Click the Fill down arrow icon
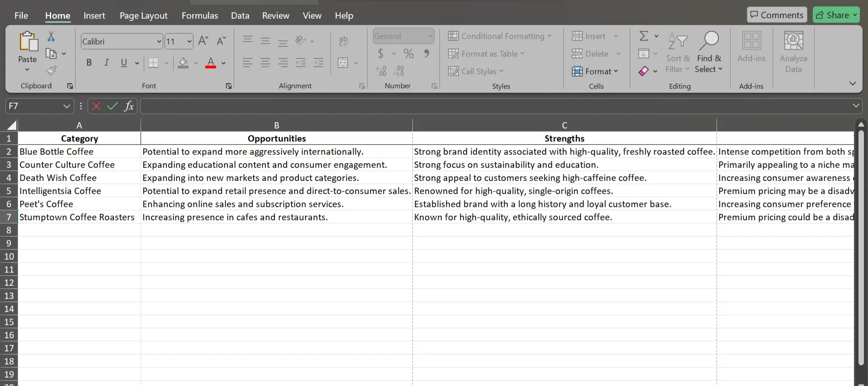The image size is (868, 386). pyautogui.click(x=644, y=54)
